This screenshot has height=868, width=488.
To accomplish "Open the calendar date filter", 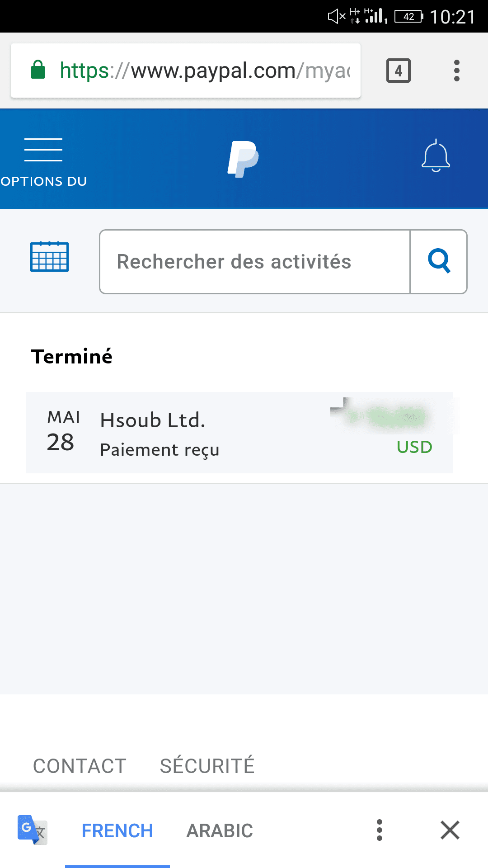I will point(49,257).
